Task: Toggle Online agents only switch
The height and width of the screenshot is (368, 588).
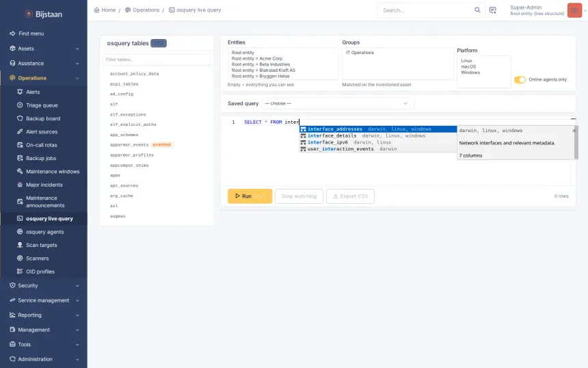Action: coord(520,79)
